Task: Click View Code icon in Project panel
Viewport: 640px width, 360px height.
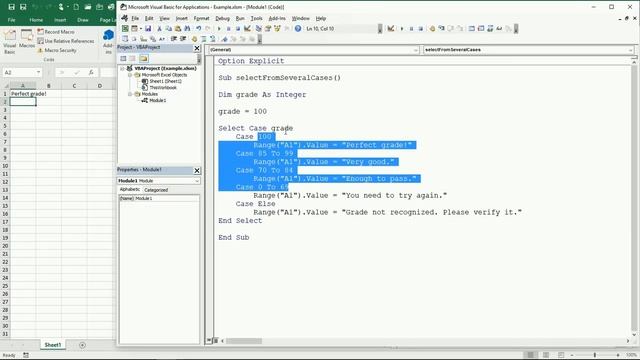Action: pos(123,58)
